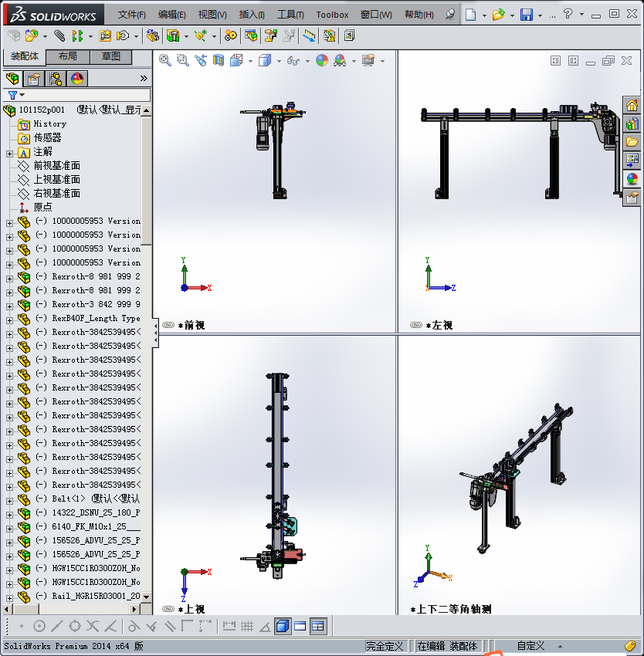The width and height of the screenshot is (644, 656).
Task: Click the Insert Components icon
Action: (x=32, y=36)
